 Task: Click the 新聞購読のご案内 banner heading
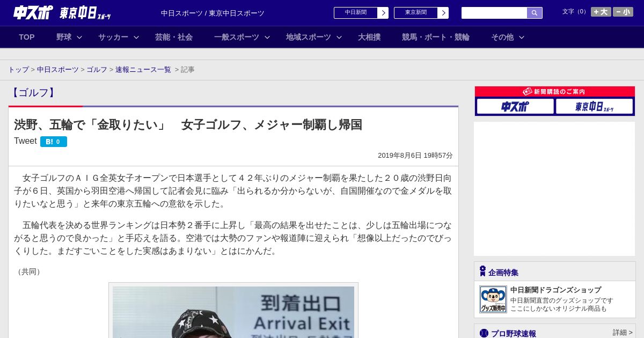555,92
